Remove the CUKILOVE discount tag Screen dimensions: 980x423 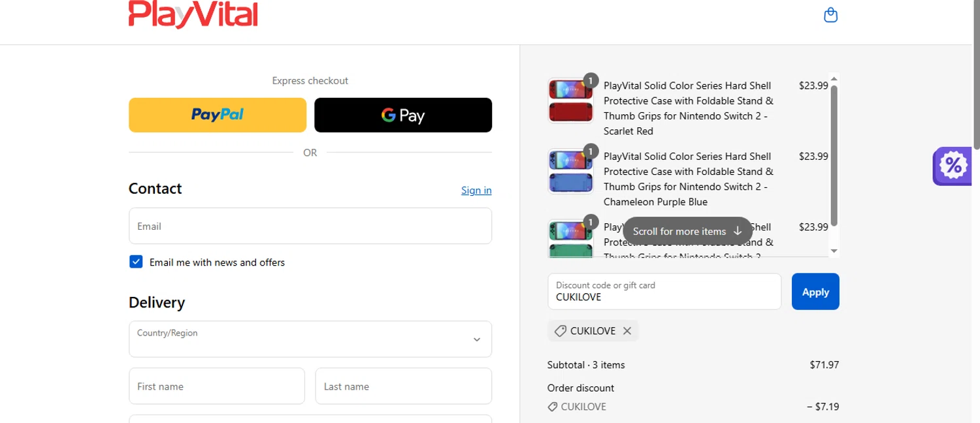pyautogui.click(x=627, y=331)
